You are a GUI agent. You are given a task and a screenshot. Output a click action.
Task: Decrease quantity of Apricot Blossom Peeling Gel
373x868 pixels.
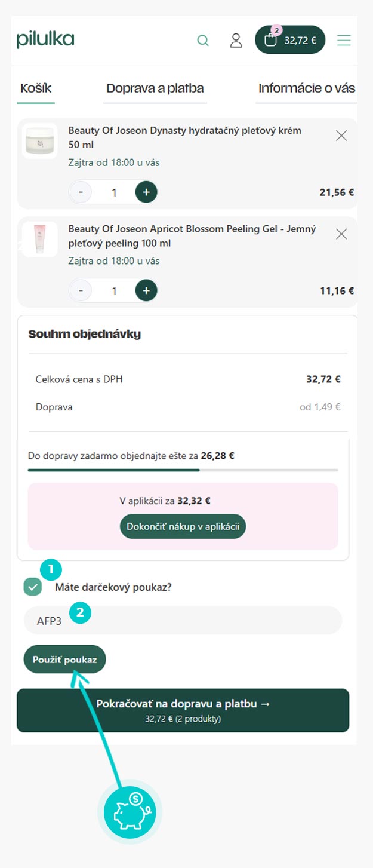click(x=81, y=291)
